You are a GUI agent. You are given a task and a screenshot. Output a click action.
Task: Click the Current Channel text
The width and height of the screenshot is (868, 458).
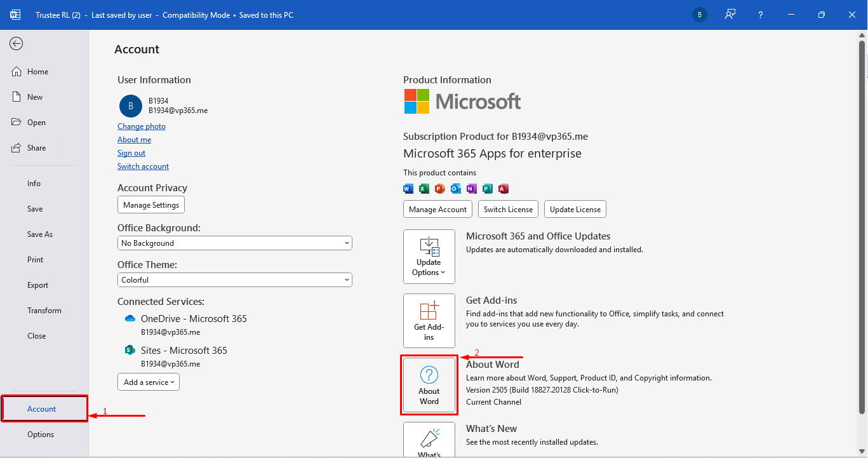tap(493, 402)
